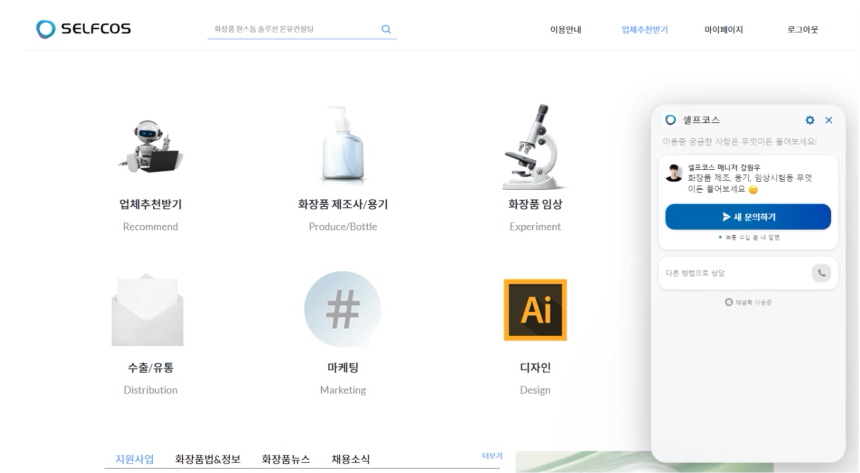This screenshot has width=860, height=473.
Task: Open the Ai 디자인 icon
Action: 535,309
